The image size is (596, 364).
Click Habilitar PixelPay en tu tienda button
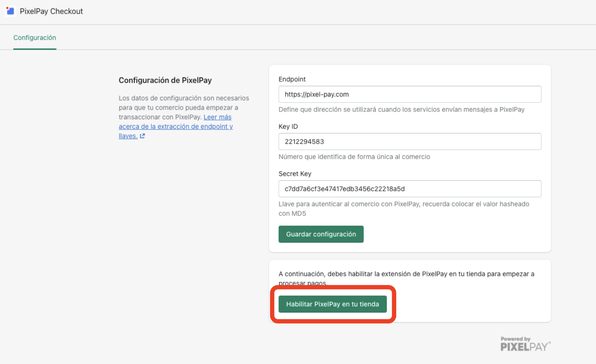click(x=332, y=304)
